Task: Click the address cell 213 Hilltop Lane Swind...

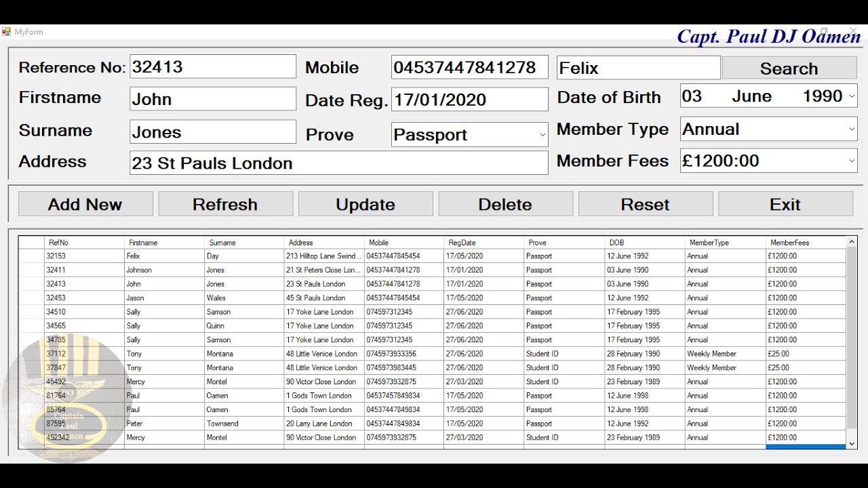Action: click(x=325, y=256)
